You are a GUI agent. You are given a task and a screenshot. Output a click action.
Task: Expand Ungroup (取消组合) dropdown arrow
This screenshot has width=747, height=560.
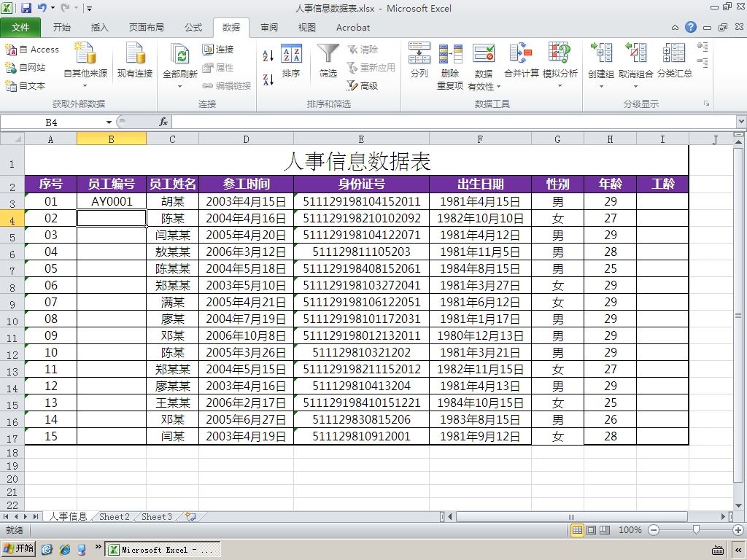tap(635, 87)
